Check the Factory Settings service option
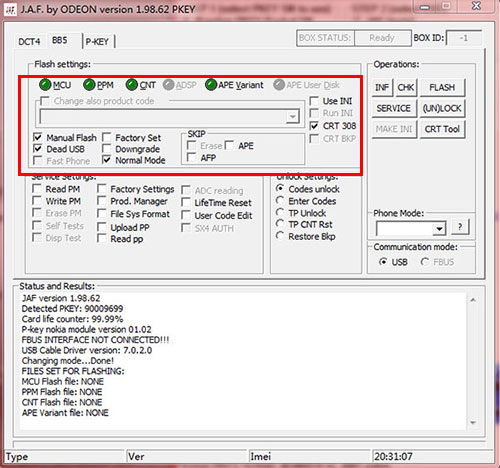The image size is (500, 468). pyautogui.click(x=102, y=189)
